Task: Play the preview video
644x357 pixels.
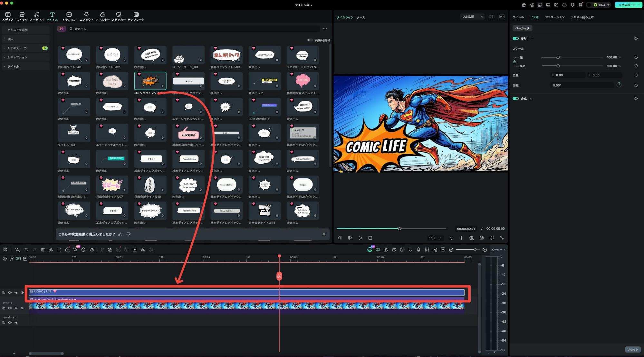Action: click(360, 238)
